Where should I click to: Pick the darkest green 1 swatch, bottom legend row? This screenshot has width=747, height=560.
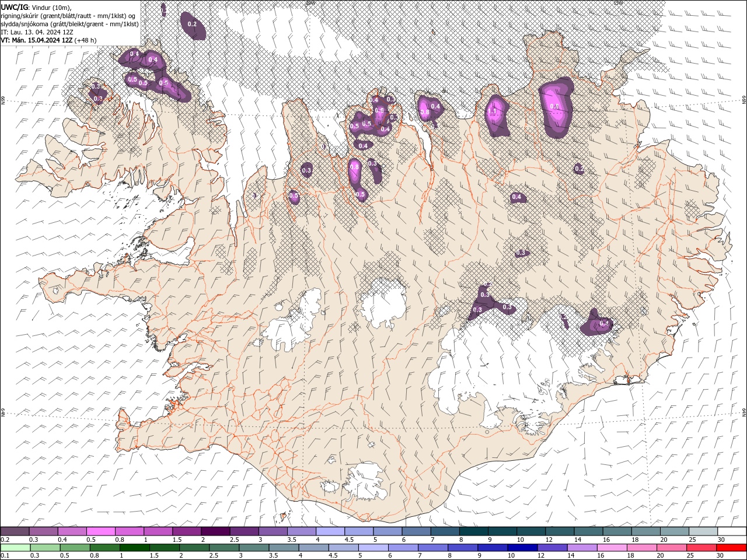(x=135, y=548)
